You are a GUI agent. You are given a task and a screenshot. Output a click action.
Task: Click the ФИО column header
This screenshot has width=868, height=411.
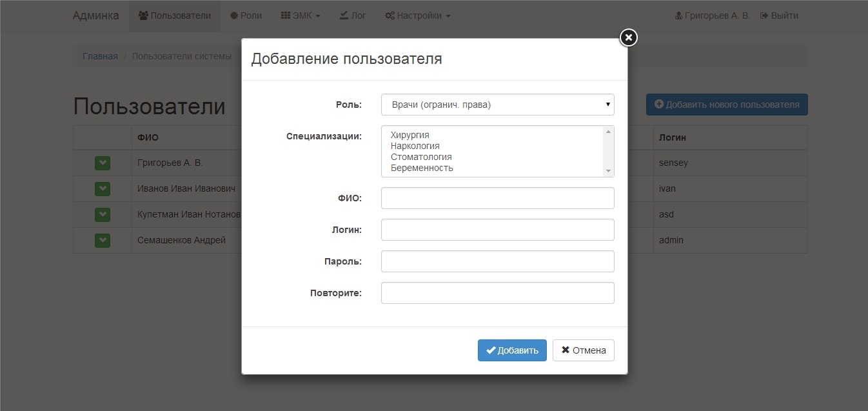(x=148, y=137)
